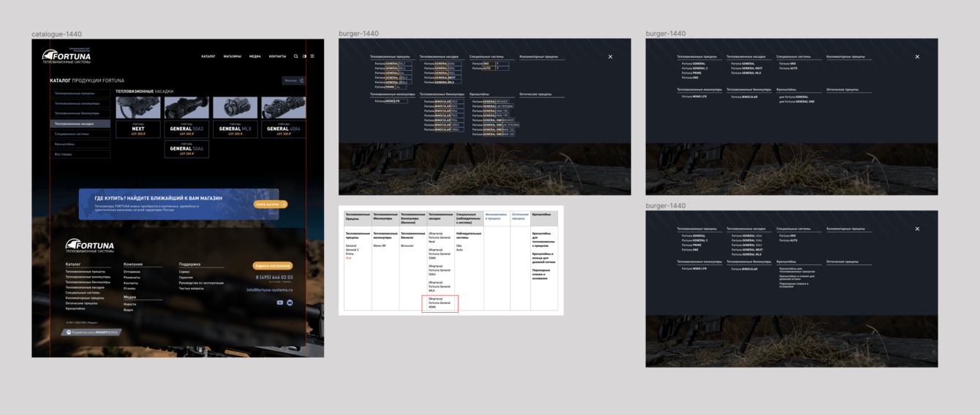The image size is (980, 415).
Task: Open Отзывы in the footer
Action: click(129, 289)
